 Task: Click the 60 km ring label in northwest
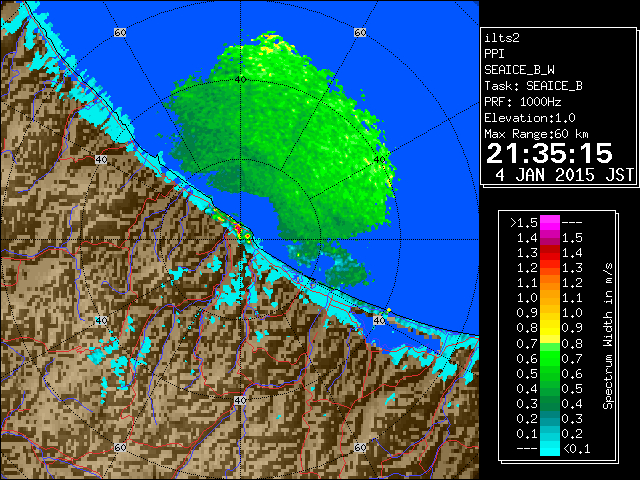120,32
